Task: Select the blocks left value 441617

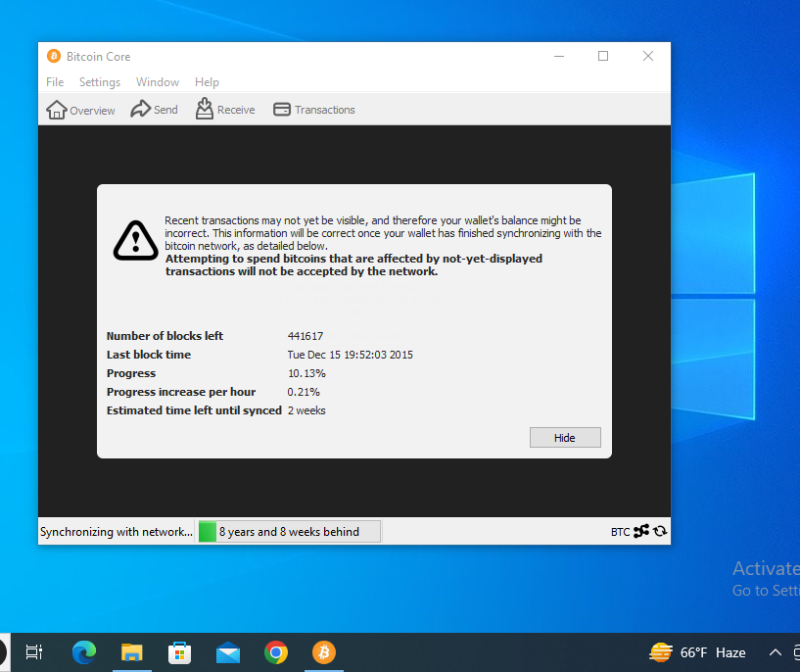Action: coord(306,336)
